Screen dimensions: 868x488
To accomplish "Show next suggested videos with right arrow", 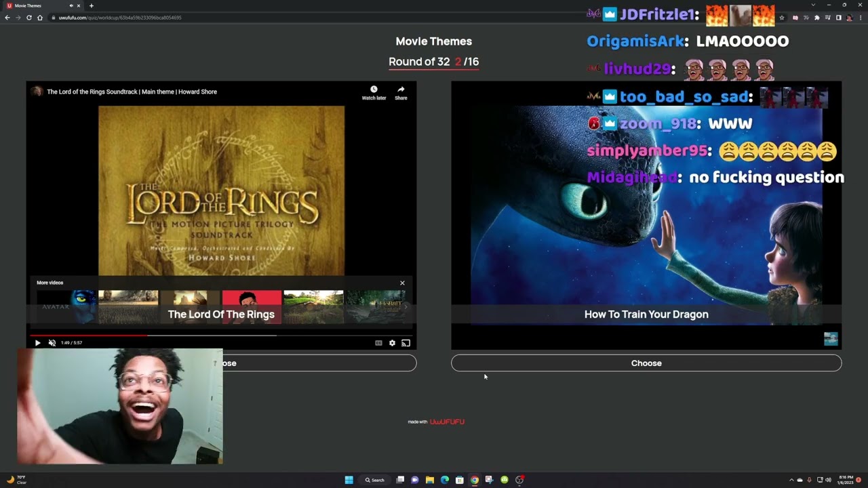I will (406, 306).
